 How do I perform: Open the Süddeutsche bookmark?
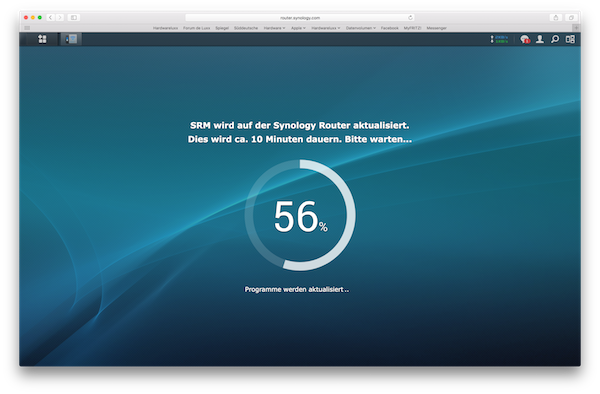pyautogui.click(x=246, y=28)
